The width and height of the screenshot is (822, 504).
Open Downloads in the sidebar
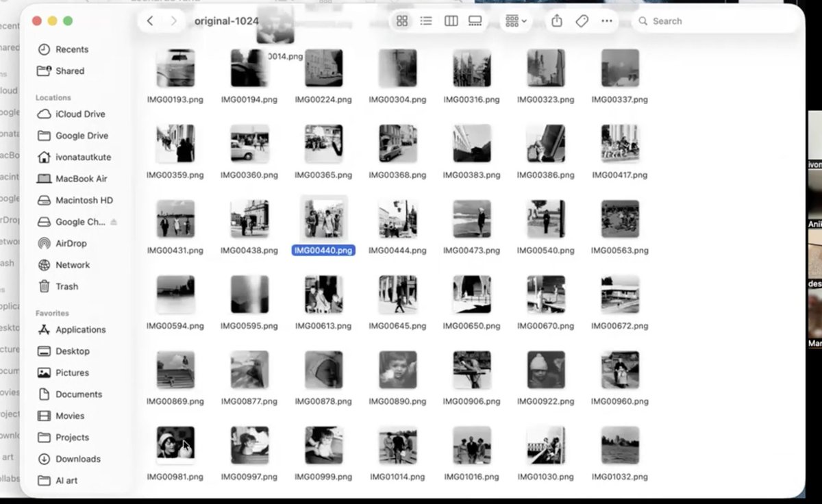pos(77,459)
